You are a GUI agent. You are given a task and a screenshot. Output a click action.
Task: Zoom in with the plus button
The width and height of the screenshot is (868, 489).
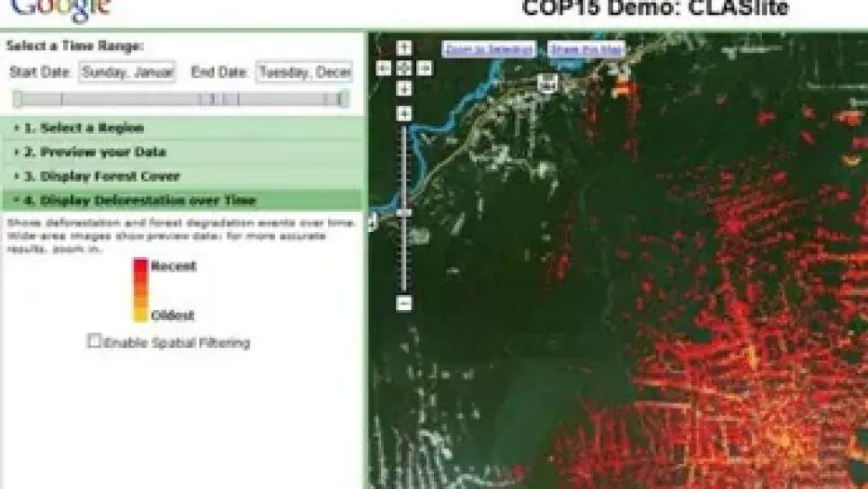[x=404, y=113]
